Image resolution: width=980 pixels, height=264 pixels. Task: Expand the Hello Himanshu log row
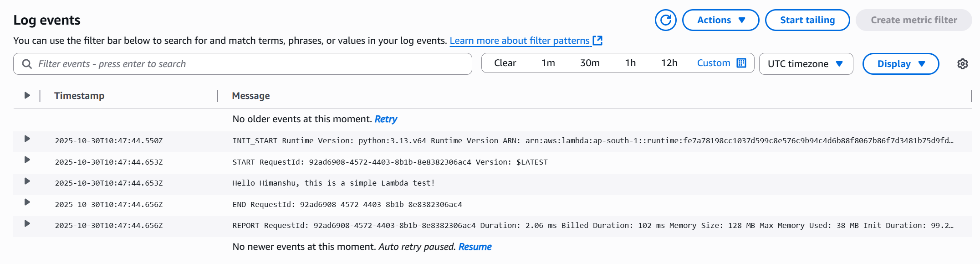pos(27,181)
